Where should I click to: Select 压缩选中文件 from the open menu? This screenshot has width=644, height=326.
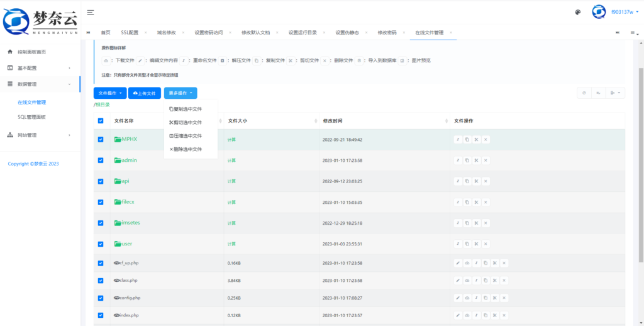click(x=186, y=136)
